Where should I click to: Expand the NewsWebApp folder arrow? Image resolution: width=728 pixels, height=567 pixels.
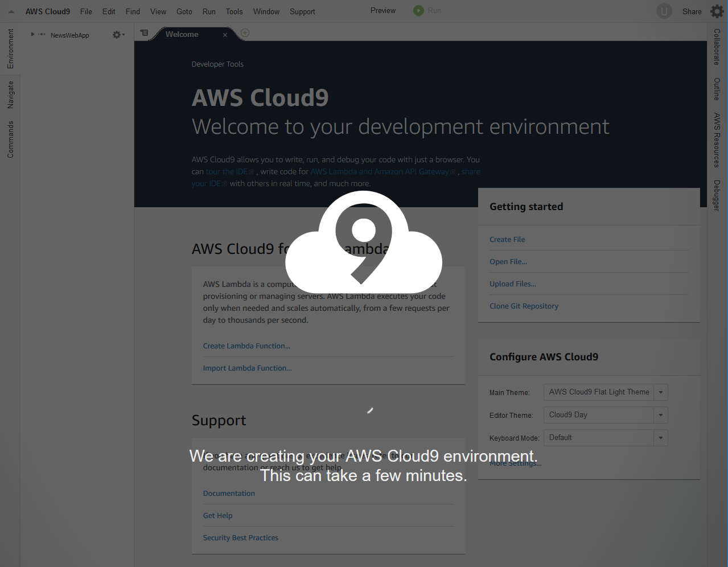[x=32, y=35]
